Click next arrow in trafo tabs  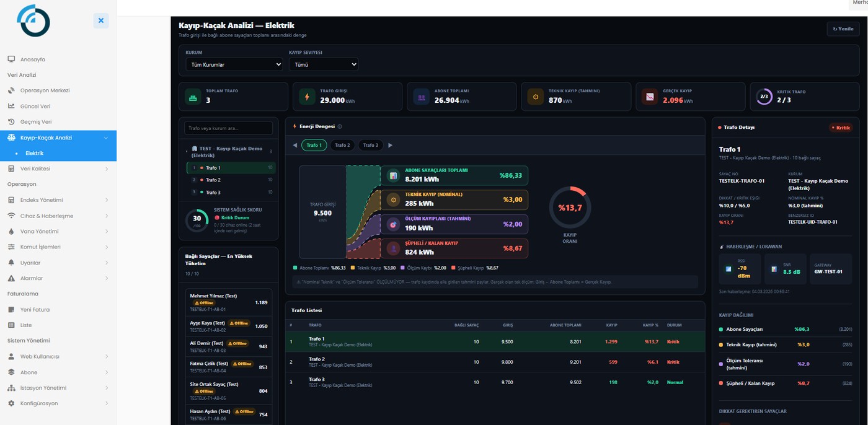coord(390,145)
